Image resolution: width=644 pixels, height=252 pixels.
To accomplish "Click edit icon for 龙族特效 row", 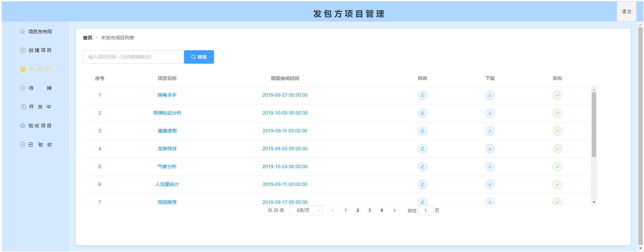I will pyautogui.click(x=422, y=149).
